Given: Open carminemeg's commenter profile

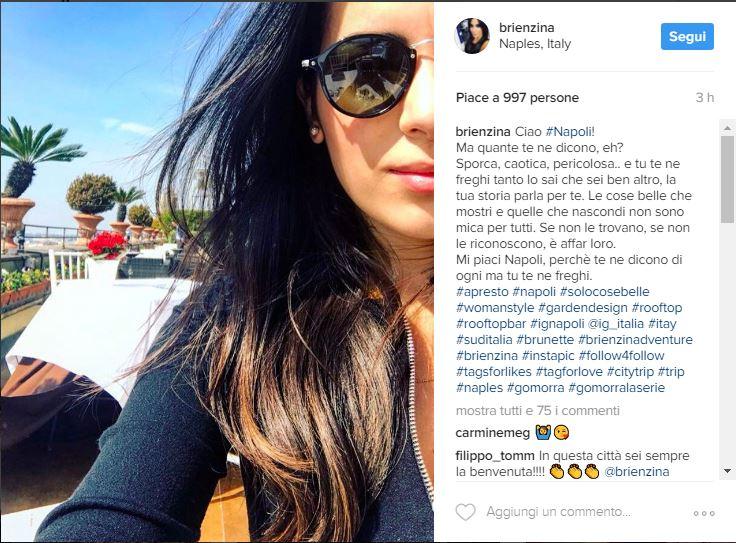Looking at the screenshot, I should [x=493, y=433].
